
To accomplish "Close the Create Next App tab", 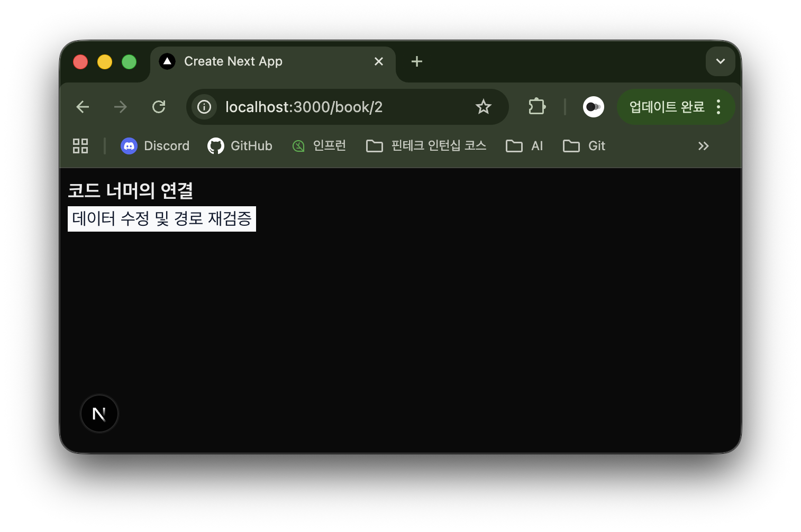I will tap(379, 61).
